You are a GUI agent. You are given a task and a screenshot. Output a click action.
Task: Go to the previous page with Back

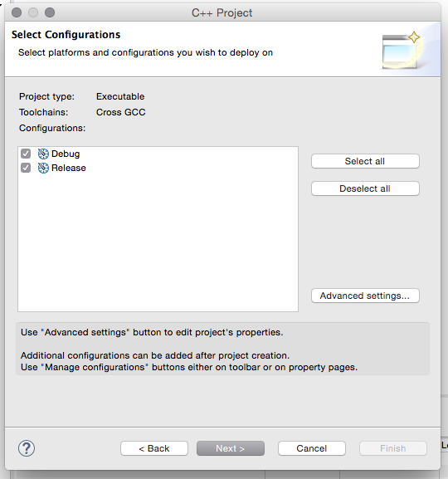tap(154, 448)
